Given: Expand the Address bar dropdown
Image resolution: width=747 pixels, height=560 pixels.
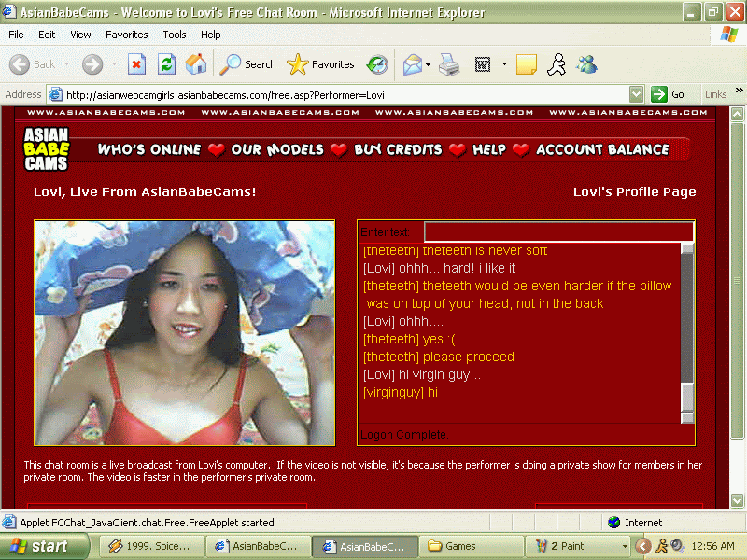Looking at the screenshot, I should click(636, 94).
